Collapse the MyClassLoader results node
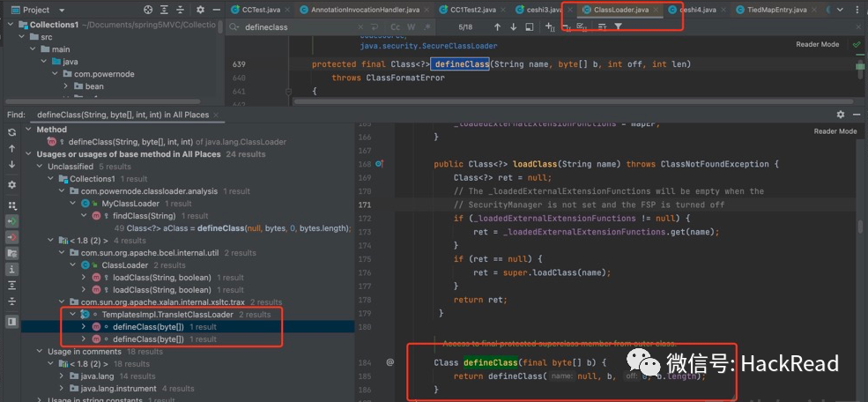Viewport: 868px width, 402px height. 73,204
